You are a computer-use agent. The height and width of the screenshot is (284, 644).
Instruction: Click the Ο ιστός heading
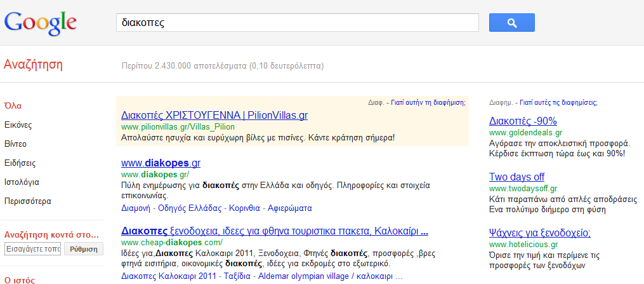(x=20, y=281)
